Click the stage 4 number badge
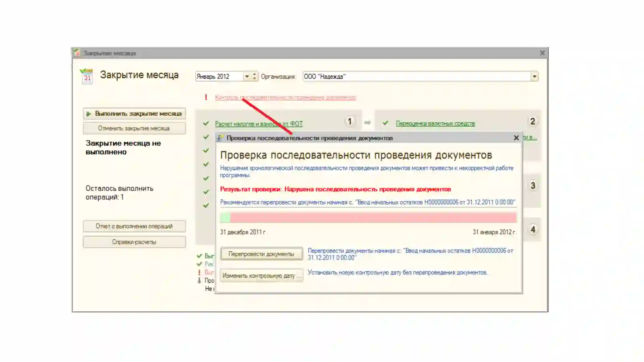644x362 pixels. coord(533,230)
